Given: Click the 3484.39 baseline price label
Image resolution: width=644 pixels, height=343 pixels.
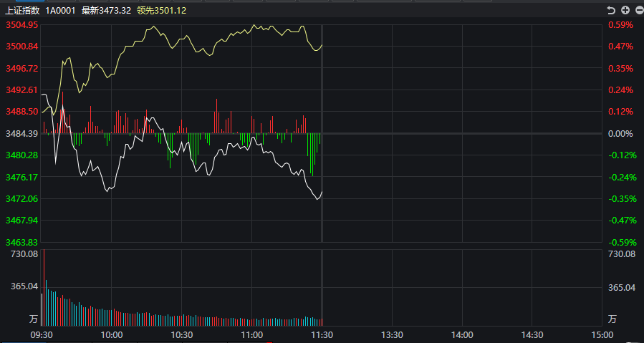Looking at the screenshot, I should coord(21,134).
